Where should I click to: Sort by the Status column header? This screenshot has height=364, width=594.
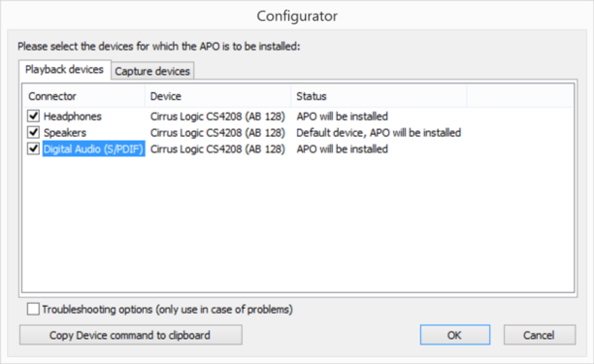(x=379, y=96)
